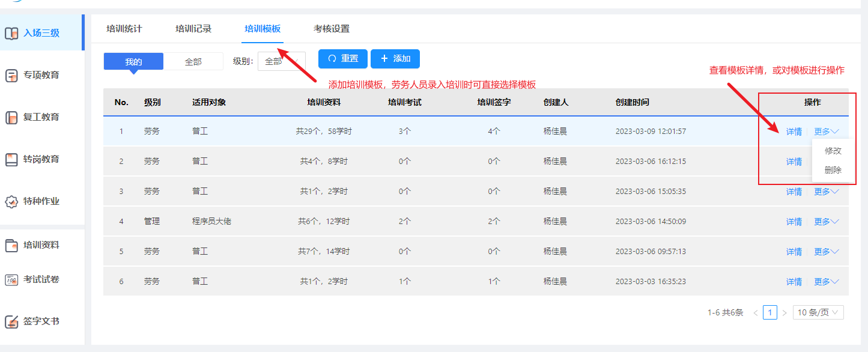Click the 签字文书 sidebar icon
Viewport: 868px width, 352px height.
click(x=11, y=322)
